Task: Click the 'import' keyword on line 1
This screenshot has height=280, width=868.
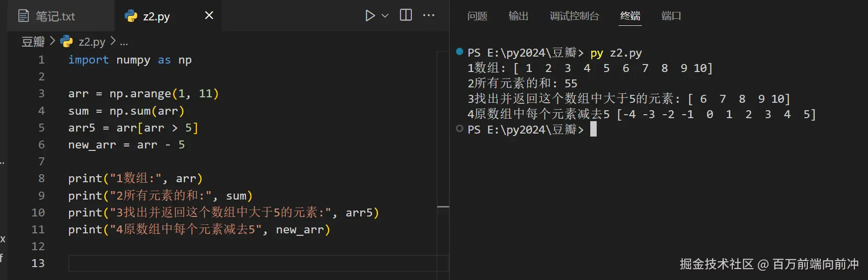Action: click(x=88, y=60)
